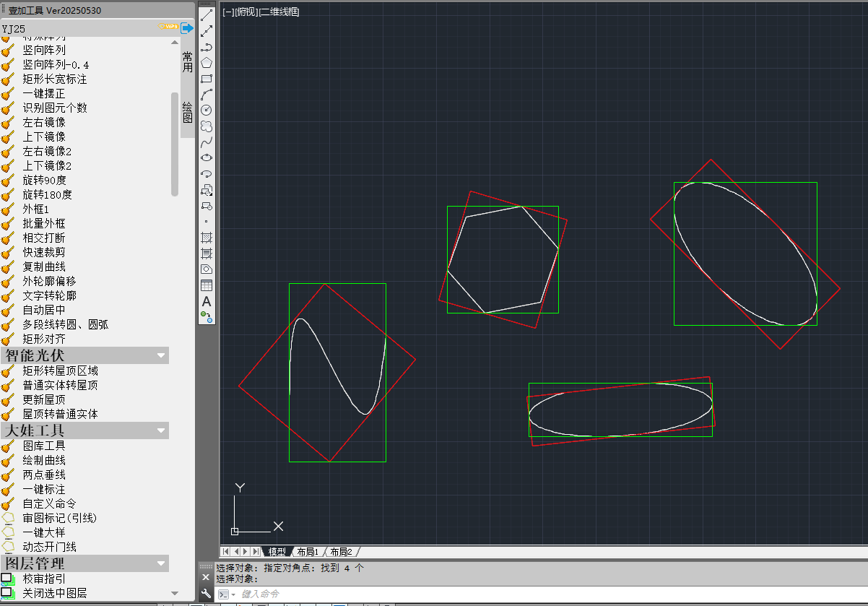Viewport: 868px width, 606px height.
Task: Switch to the 布局1 layout tab
Action: tap(308, 551)
